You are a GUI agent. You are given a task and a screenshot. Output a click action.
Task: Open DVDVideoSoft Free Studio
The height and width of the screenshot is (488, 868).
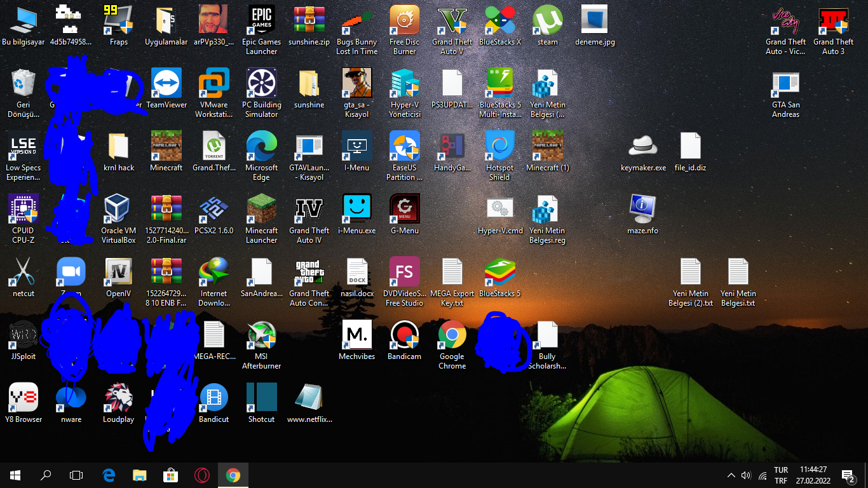point(405,282)
